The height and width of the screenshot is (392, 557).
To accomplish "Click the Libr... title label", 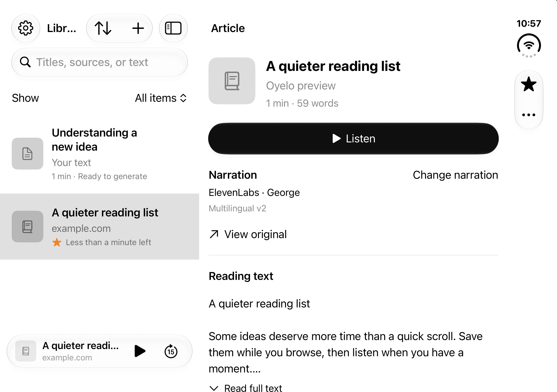I will click(62, 28).
